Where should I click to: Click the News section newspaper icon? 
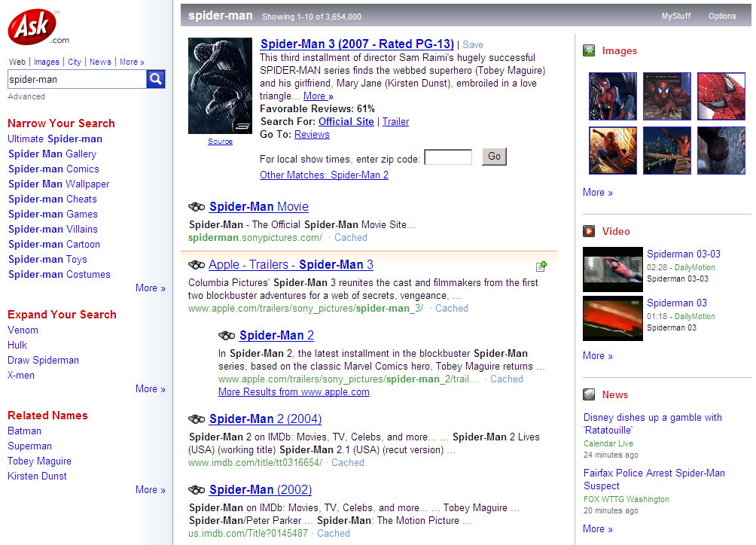tap(589, 394)
